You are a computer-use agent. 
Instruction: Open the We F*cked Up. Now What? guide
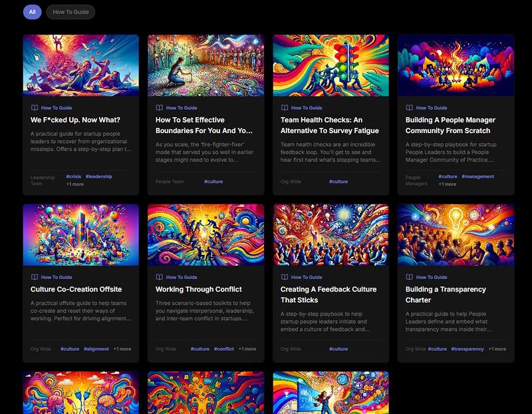pos(75,120)
